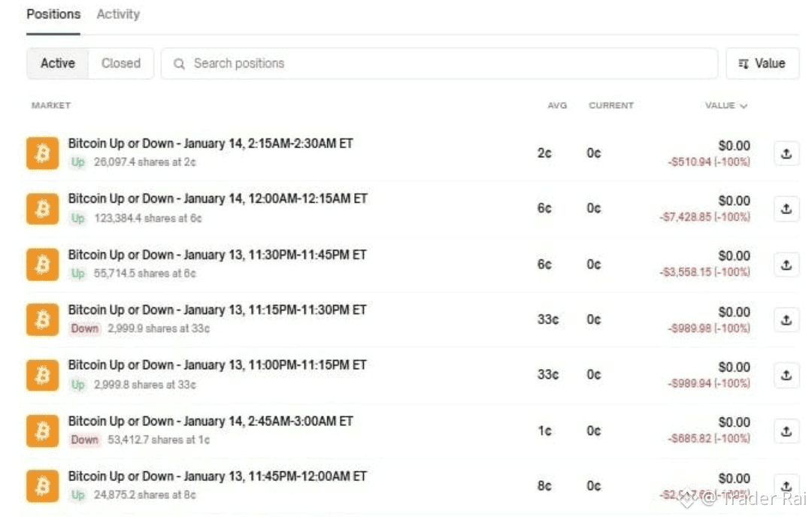This screenshot has width=812, height=517.
Task: Open Bitcoin January 13, 11:15PM-11:30PM market link
Action: pos(217,310)
